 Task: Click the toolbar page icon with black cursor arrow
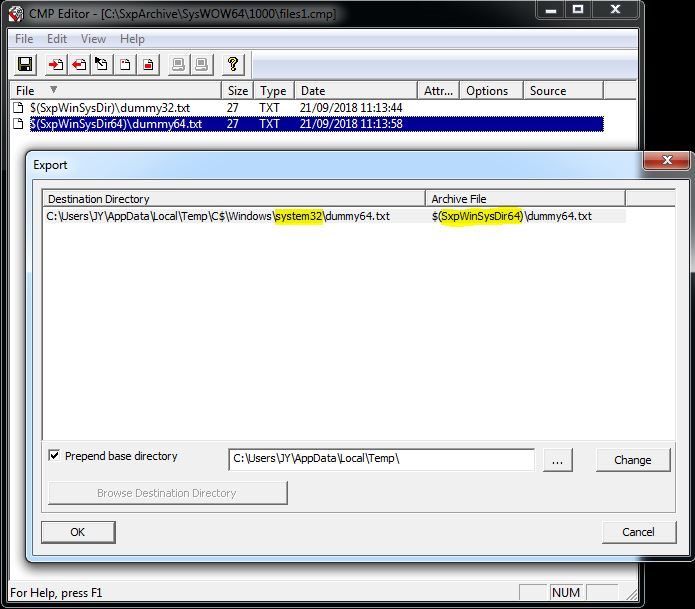point(102,65)
